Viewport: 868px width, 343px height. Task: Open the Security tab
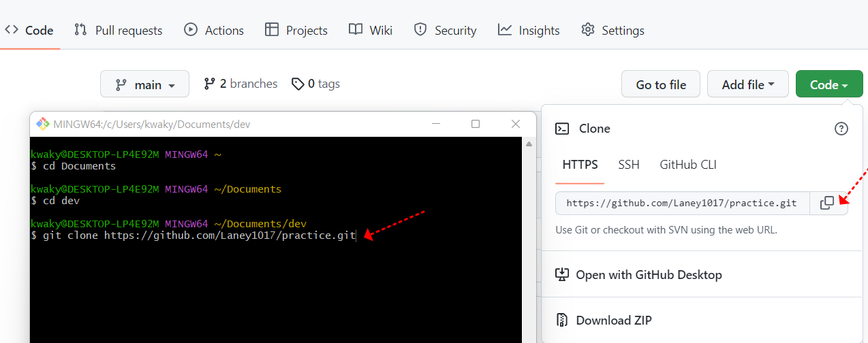(x=446, y=31)
